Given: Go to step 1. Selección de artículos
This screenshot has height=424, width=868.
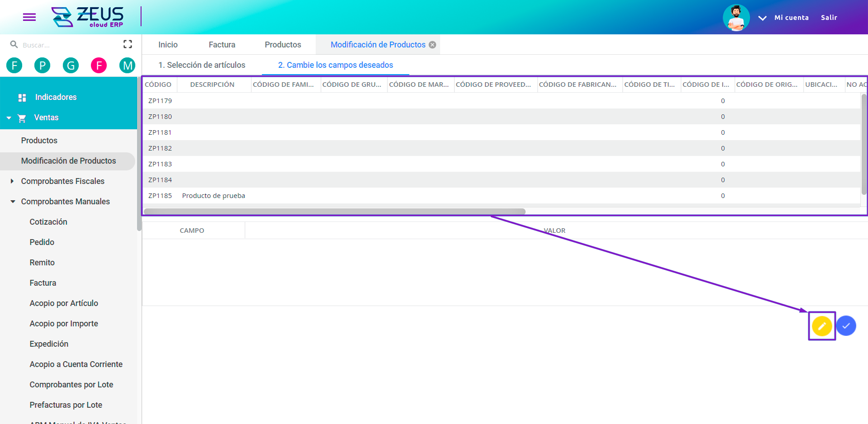Looking at the screenshot, I should 202,65.
